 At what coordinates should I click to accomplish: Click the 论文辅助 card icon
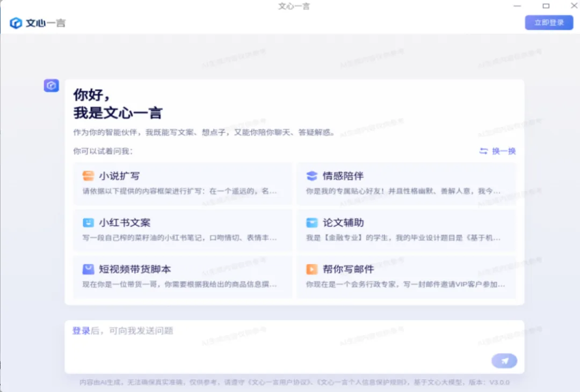point(312,223)
